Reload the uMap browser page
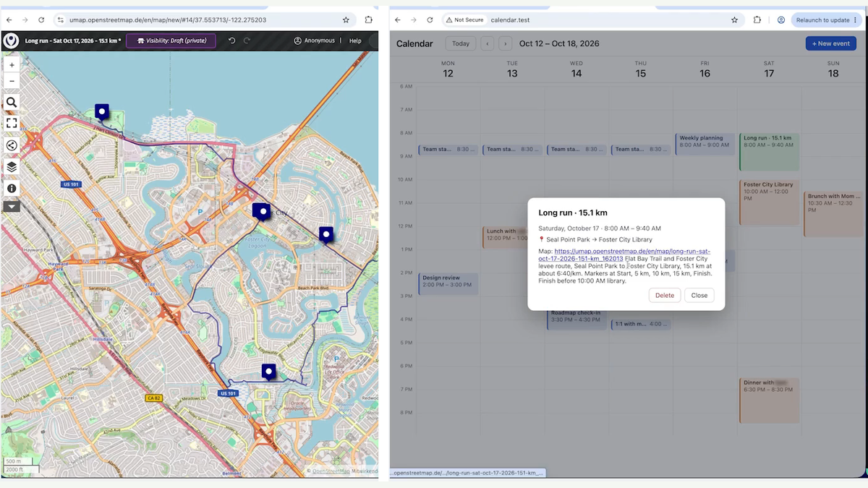 [x=41, y=20]
